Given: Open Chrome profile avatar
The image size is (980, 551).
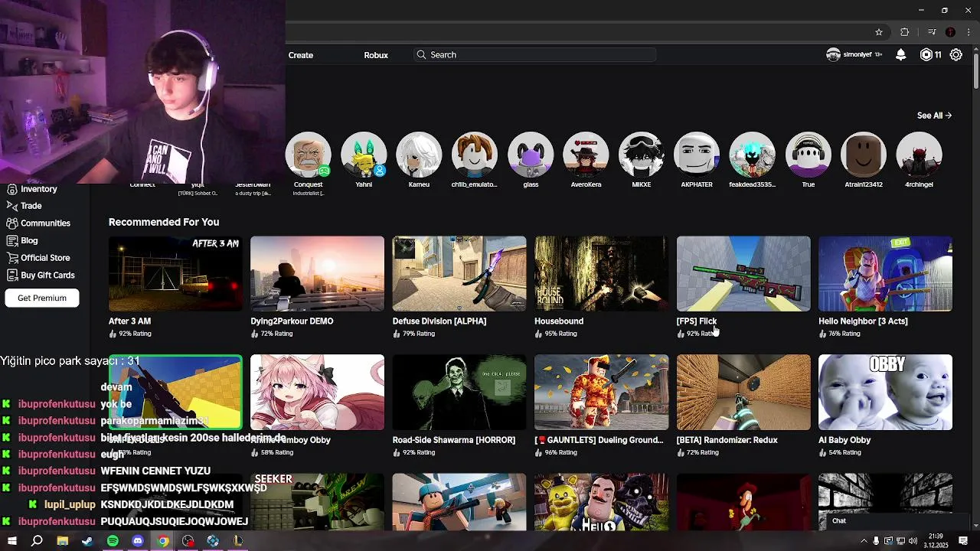Looking at the screenshot, I should (x=950, y=32).
